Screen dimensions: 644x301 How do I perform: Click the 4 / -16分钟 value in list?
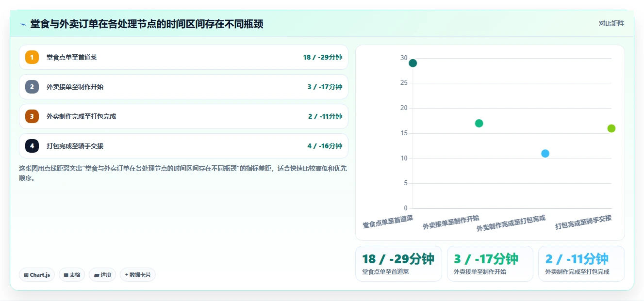pyautogui.click(x=325, y=146)
